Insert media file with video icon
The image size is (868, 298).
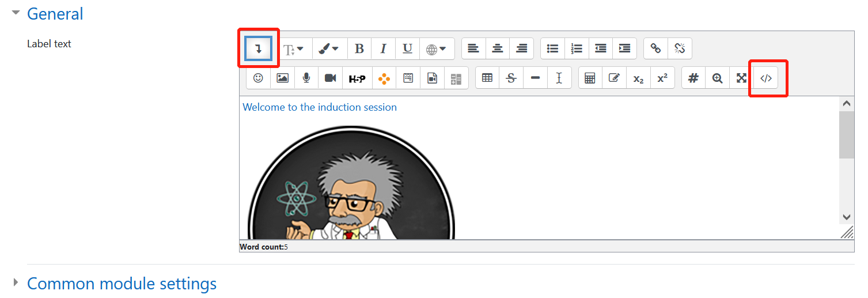pyautogui.click(x=432, y=78)
